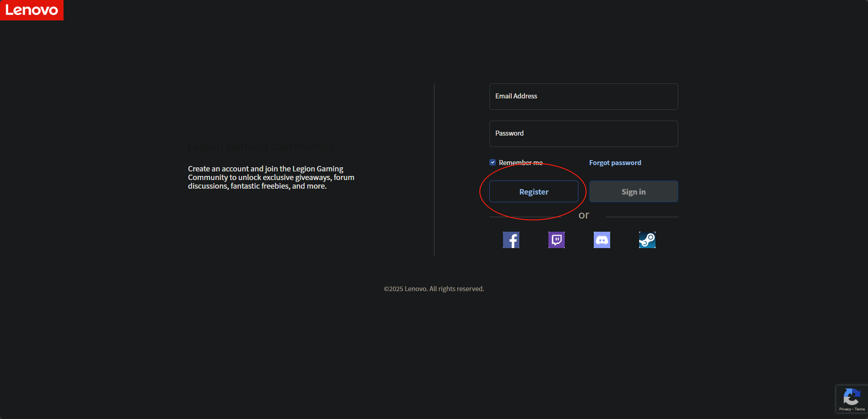Focus the Email Address field
The image size is (868, 419).
pos(584,97)
